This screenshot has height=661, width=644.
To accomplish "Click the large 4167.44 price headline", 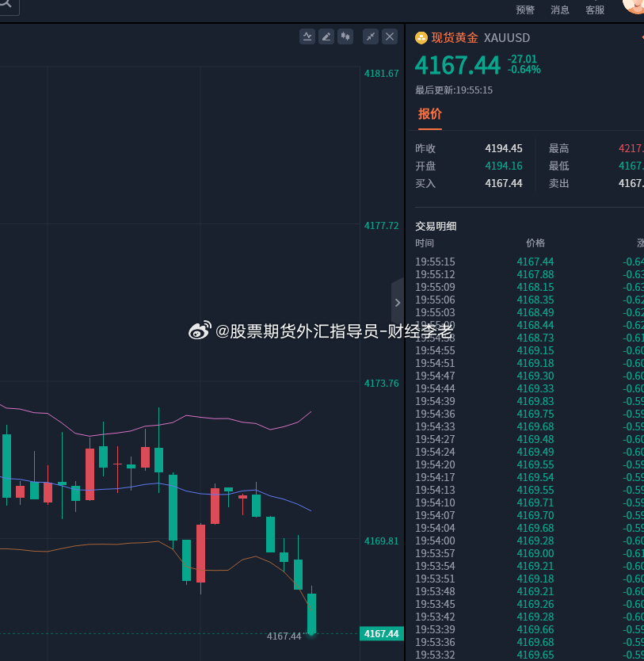I will pos(457,65).
